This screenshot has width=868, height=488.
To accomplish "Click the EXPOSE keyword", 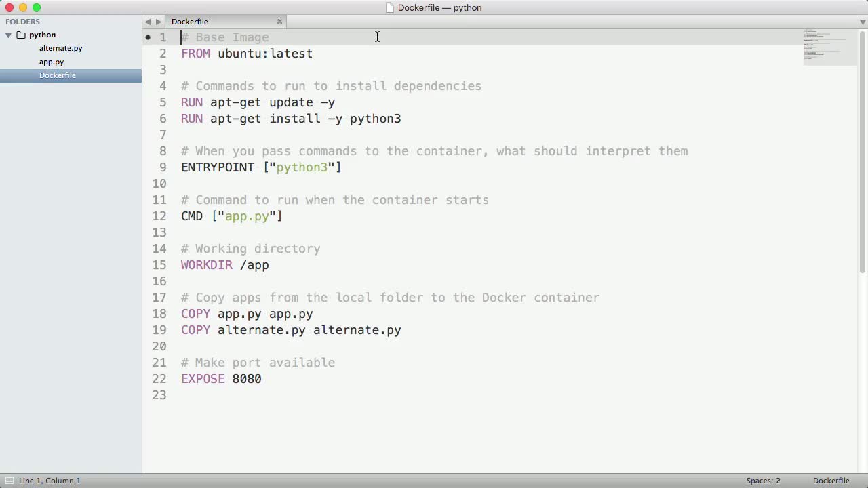I will (x=203, y=379).
